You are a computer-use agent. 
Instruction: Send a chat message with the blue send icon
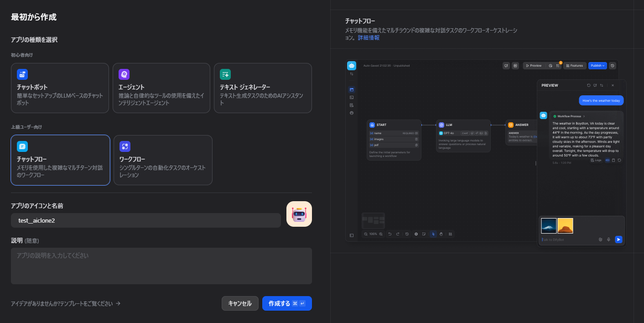[x=618, y=239]
